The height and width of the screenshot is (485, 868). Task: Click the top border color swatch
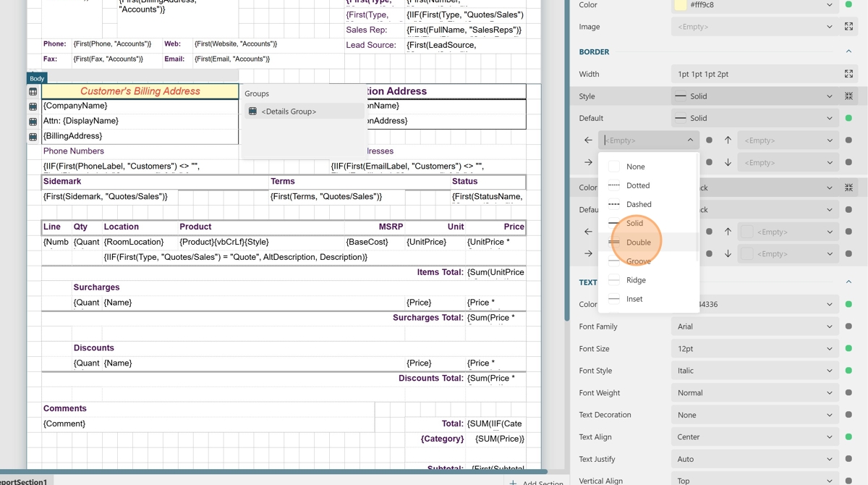[747, 232]
